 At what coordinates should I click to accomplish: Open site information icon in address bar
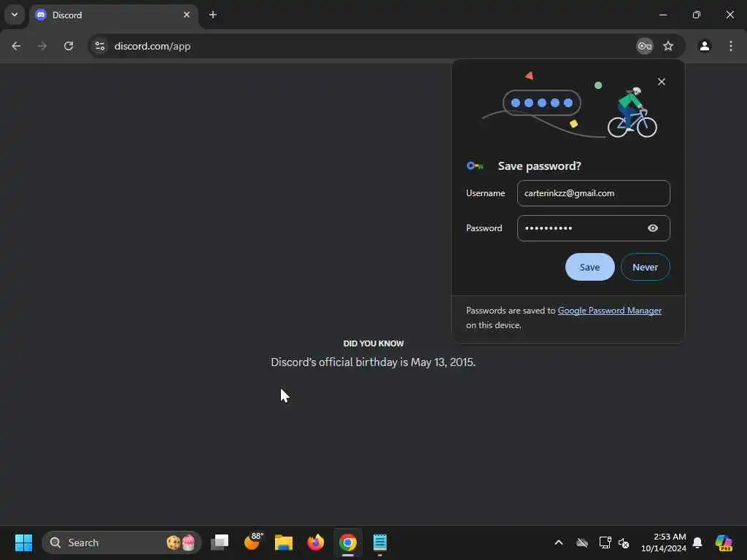(x=100, y=46)
